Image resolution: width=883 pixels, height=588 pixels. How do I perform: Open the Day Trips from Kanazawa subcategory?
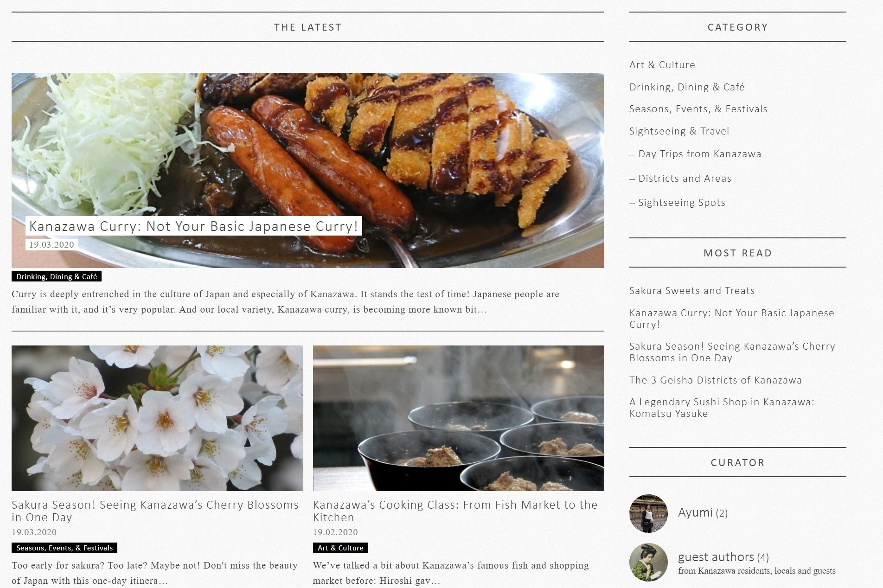click(695, 154)
